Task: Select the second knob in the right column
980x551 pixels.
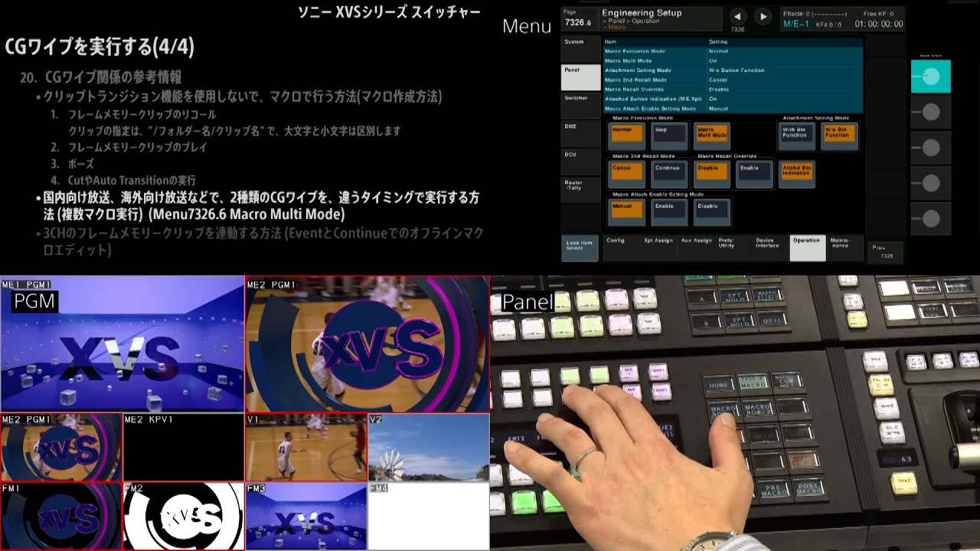Action: click(x=930, y=112)
